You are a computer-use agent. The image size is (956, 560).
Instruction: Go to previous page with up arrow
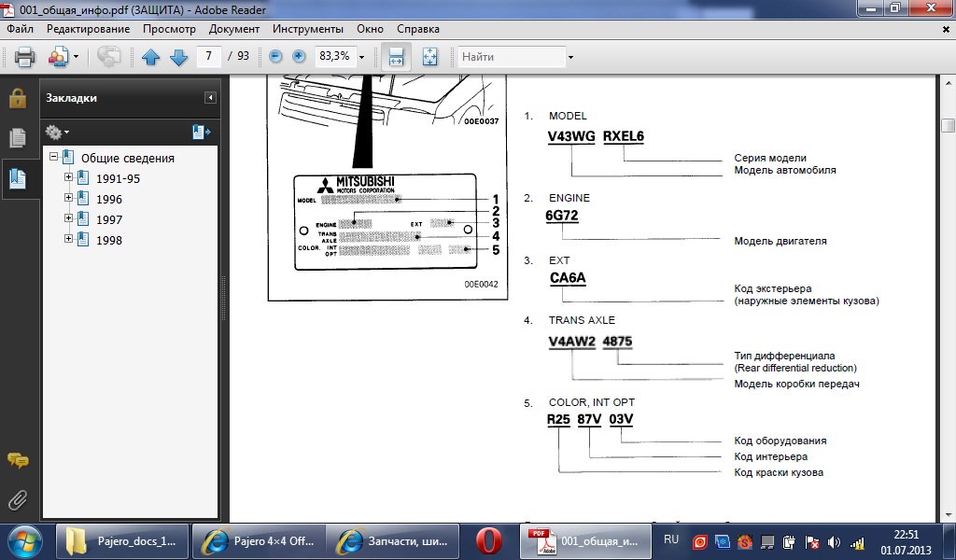tap(151, 57)
